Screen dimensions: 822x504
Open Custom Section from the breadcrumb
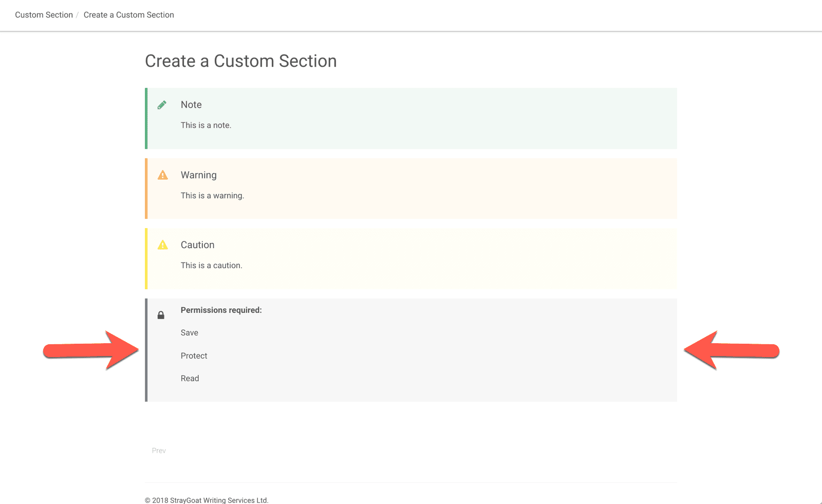coord(44,15)
